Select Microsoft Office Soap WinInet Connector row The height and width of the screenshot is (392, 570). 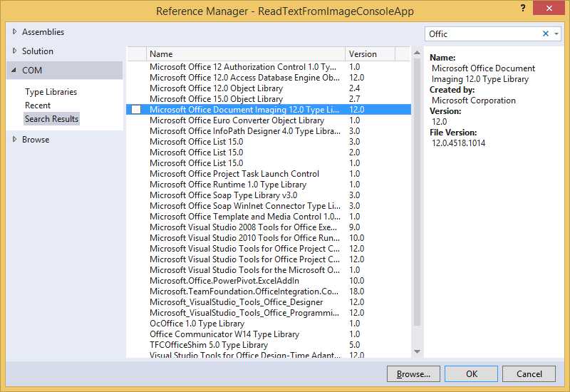(x=269, y=206)
